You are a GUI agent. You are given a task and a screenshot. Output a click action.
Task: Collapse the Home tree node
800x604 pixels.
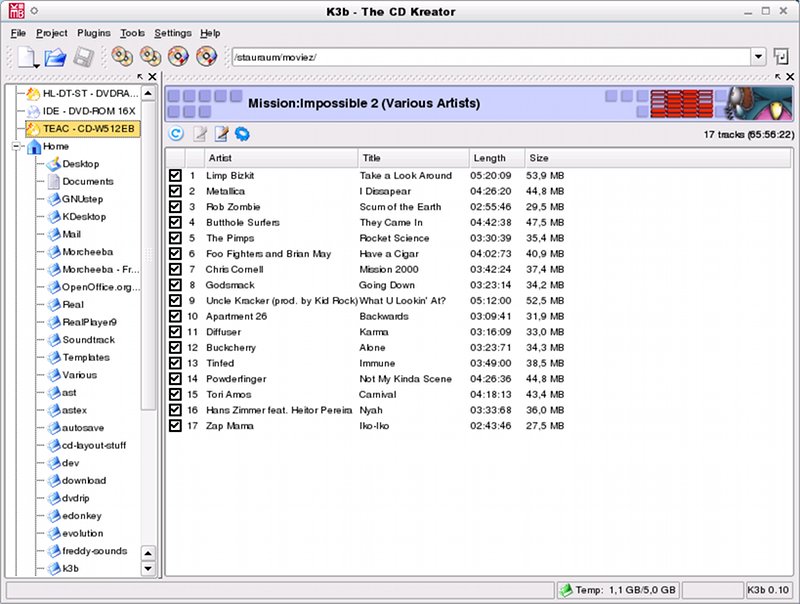16,146
